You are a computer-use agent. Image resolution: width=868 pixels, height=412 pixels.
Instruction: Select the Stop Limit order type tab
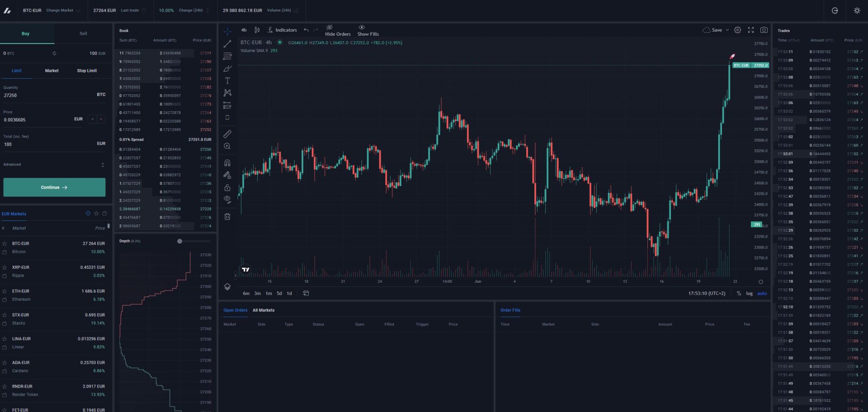pos(87,71)
